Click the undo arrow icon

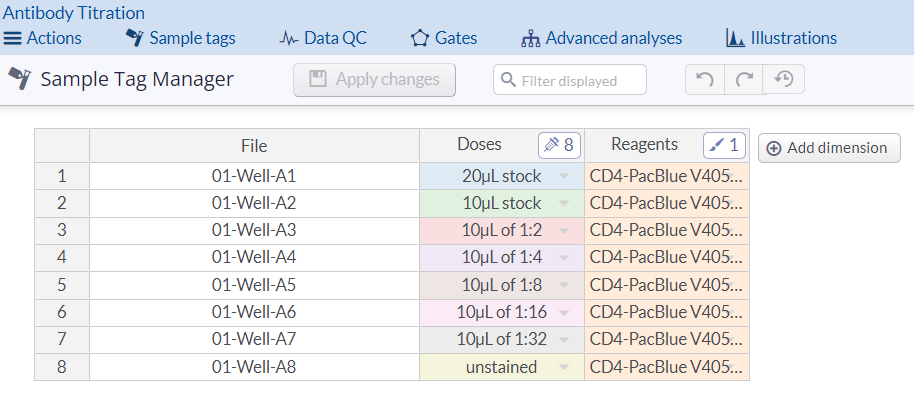[704, 80]
